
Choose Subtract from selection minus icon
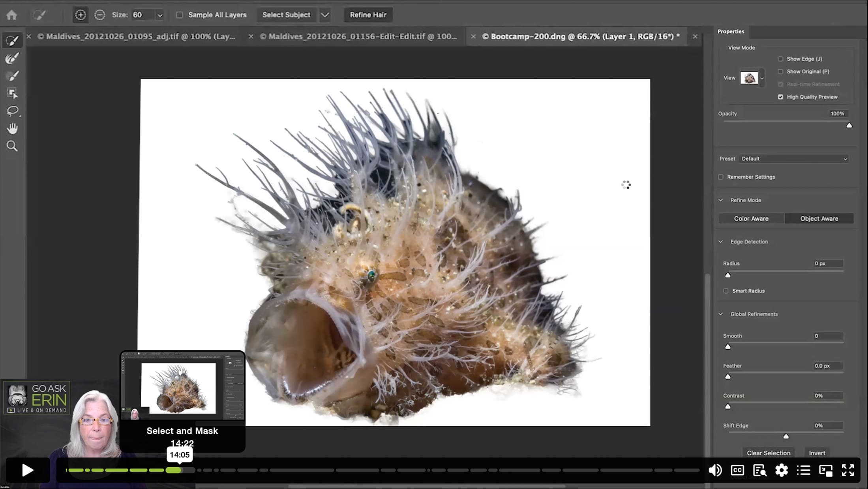[x=100, y=15]
